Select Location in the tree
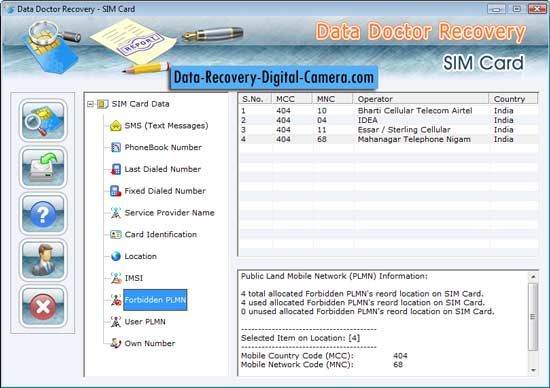 pos(141,256)
